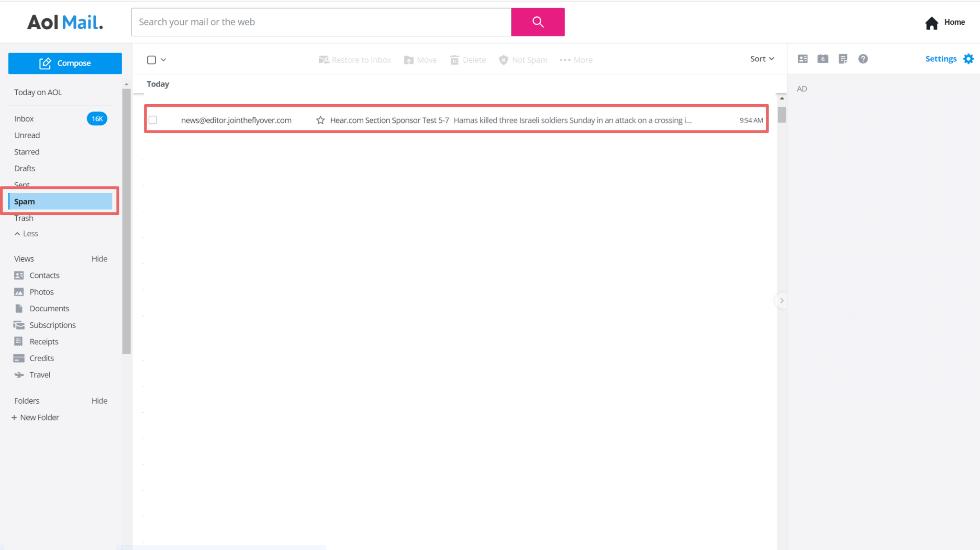Open the Sort dropdown
The height and width of the screenshot is (550, 980).
click(761, 58)
